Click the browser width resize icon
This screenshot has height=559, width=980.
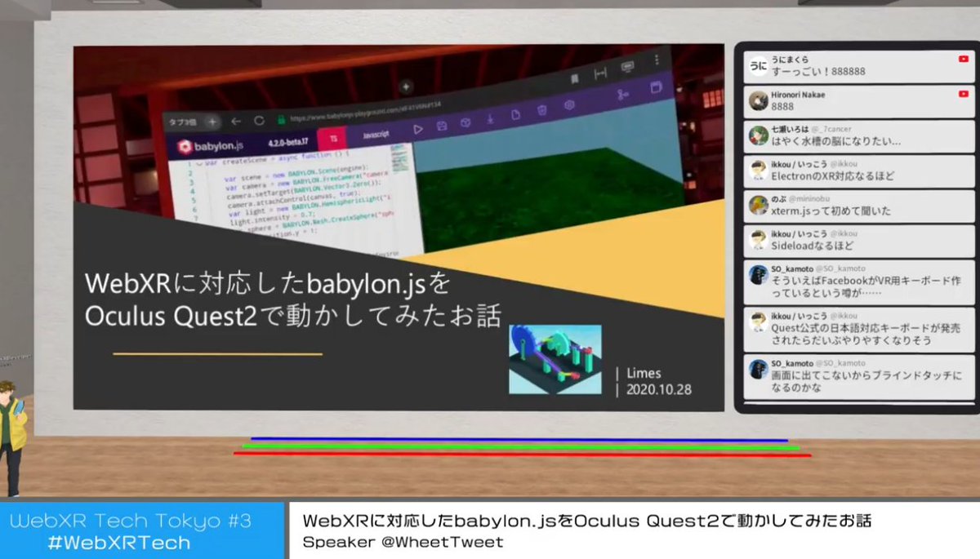tap(600, 73)
